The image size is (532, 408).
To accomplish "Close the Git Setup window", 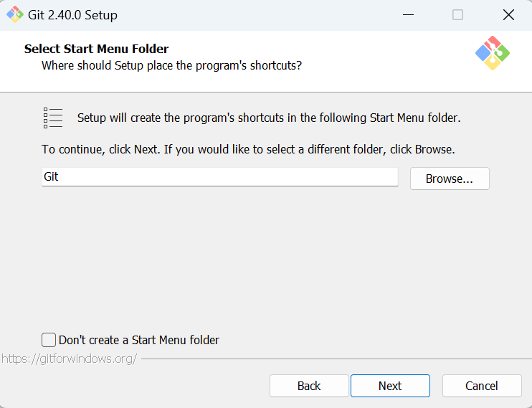I will 508,14.
